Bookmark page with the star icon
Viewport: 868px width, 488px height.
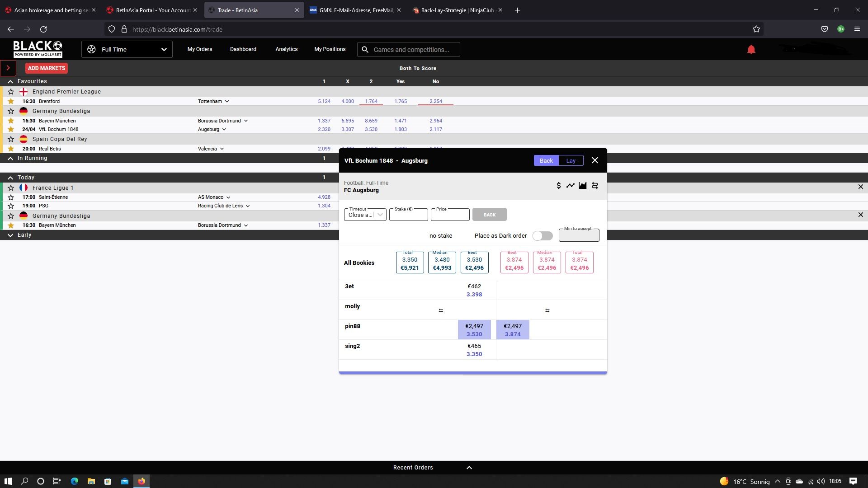(x=756, y=29)
